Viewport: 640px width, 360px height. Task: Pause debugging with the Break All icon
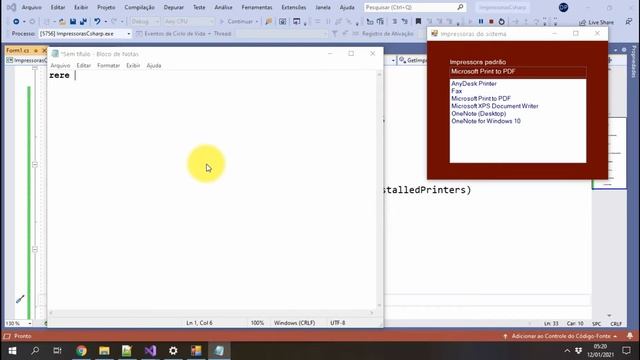pos(481,21)
